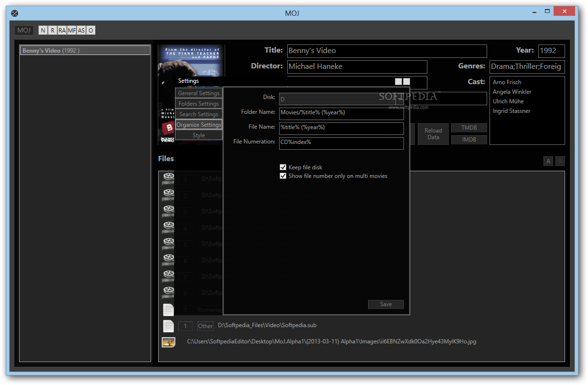Select Ingrid Stassner in the cast list
The image size is (588, 385).
pos(512,111)
